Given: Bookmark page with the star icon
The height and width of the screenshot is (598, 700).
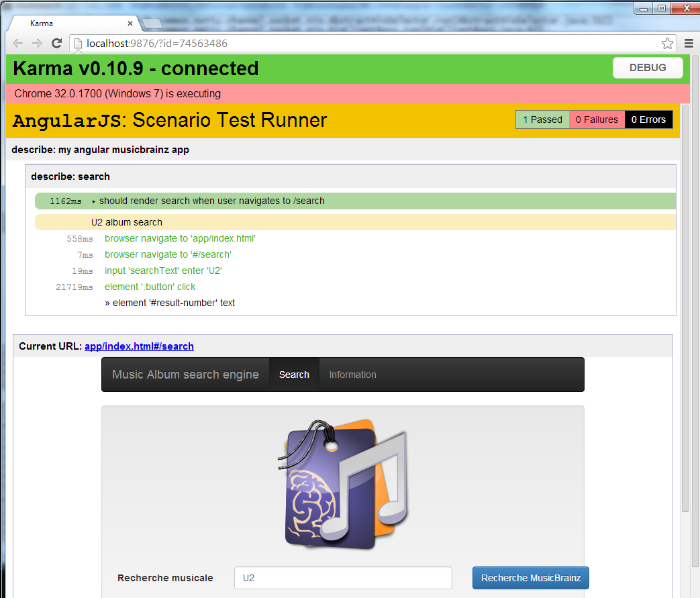Looking at the screenshot, I should [x=666, y=44].
